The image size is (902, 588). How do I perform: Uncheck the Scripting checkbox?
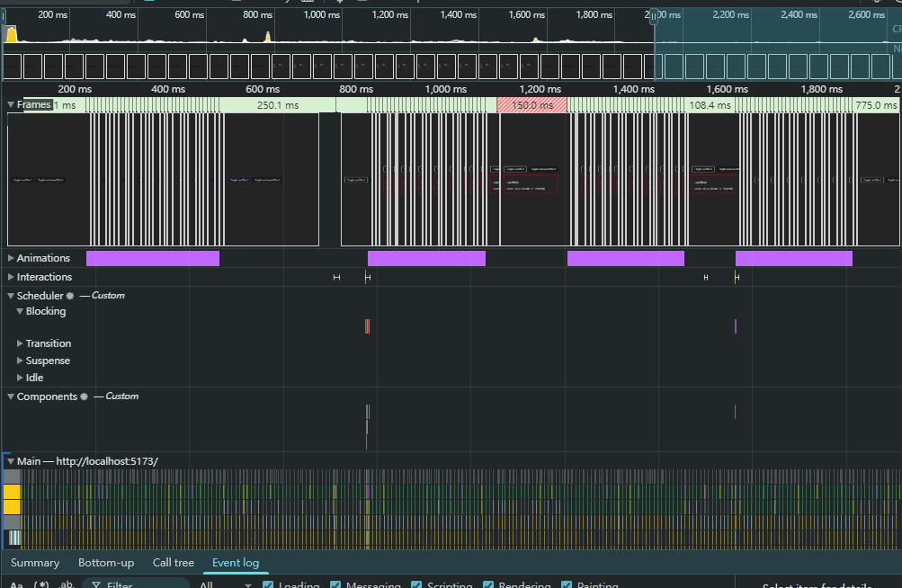pyautogui.click(x=416, y=585)
